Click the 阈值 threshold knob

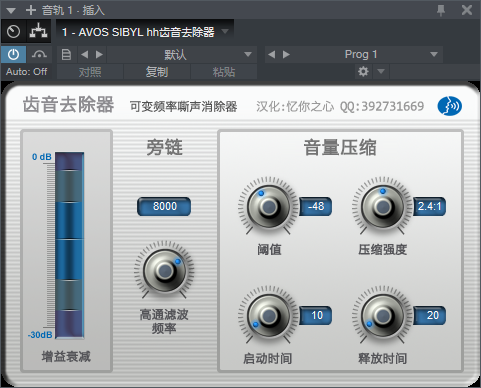click(x=268, y=206)
